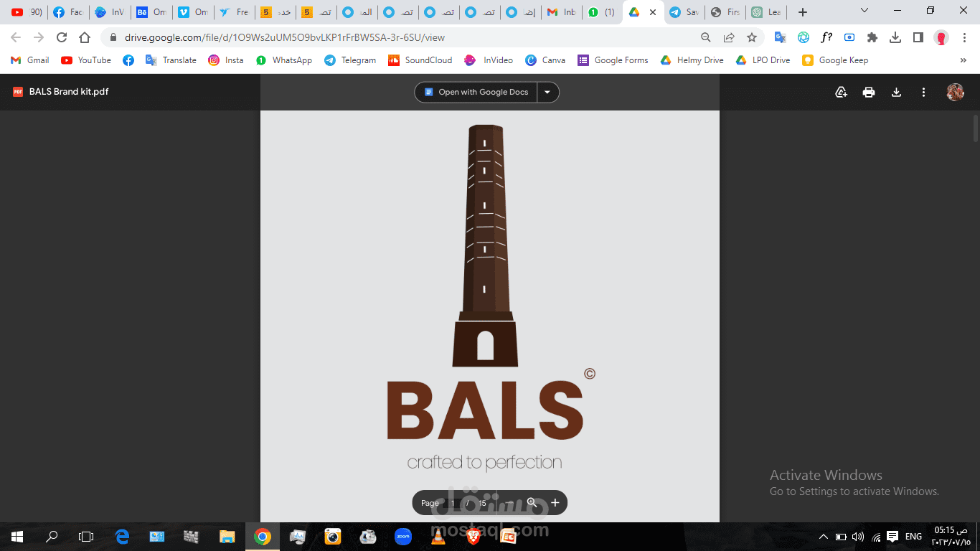Open Windows taskbar search
Image resolution: width=980 pixels, height=551 pixels.
tap(52, 536)
